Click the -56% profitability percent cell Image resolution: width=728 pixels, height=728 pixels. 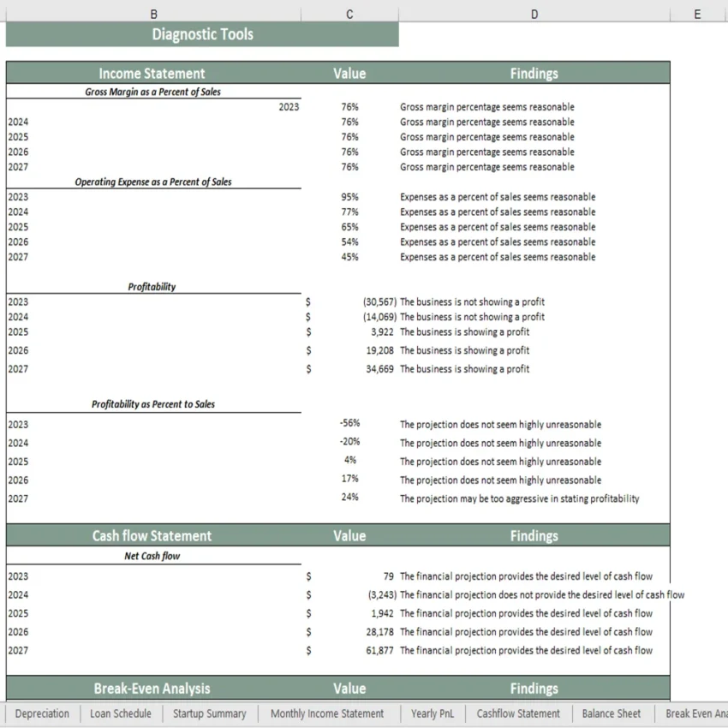pos(349,422)
